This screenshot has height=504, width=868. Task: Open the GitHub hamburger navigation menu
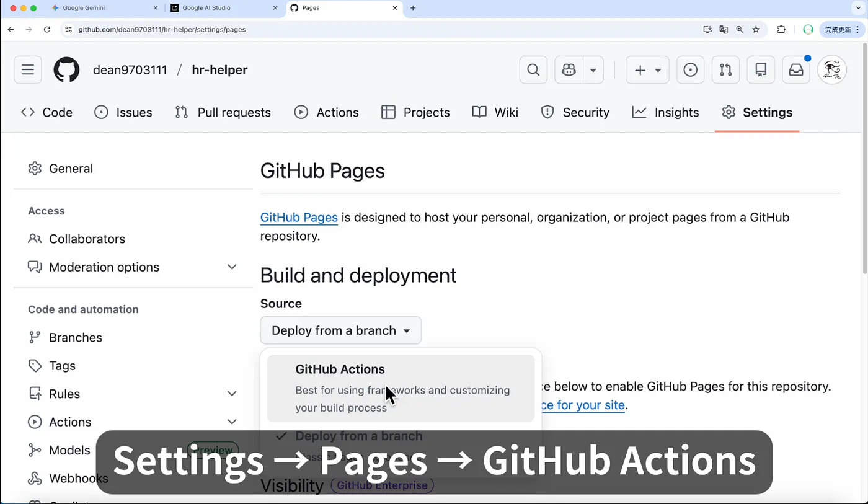(x=28, y=70)
